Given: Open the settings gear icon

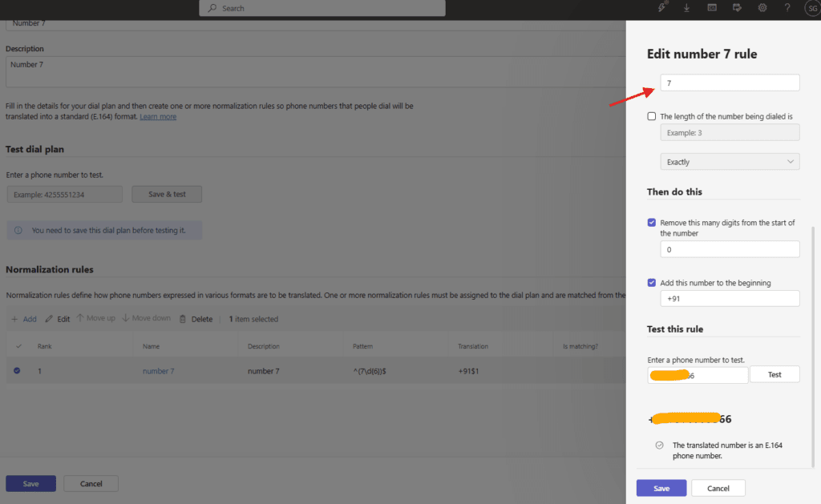Looking at the screenshot, I should [x=762, y=8].
